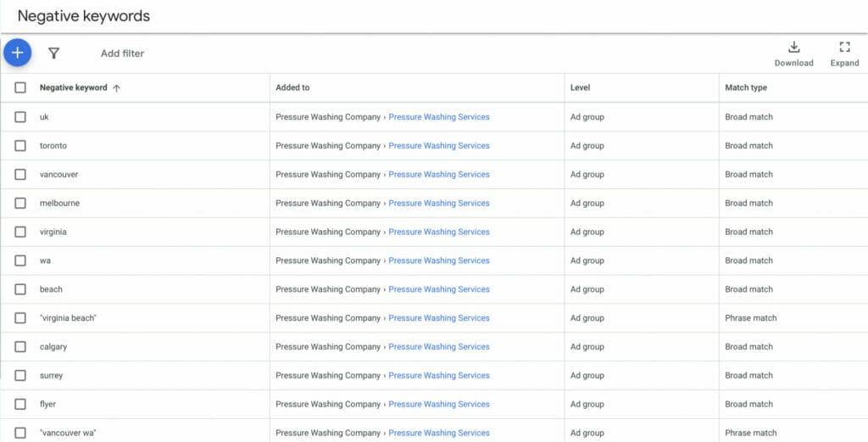868x442 pixels.
Task: Sort by the Match type column header
Action: [746, 87]
